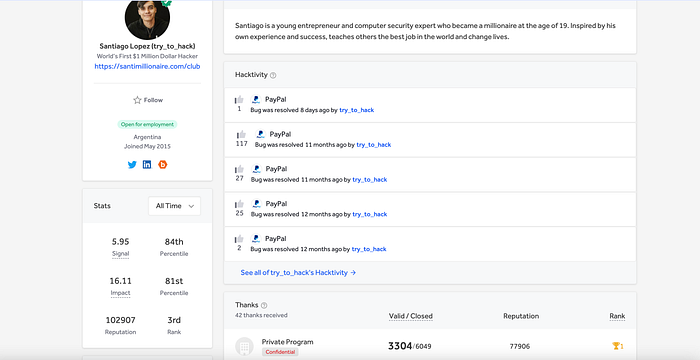Screen dimensions: 700x360
Task: Click try_to_hack link in the 2-vote entry
Action: tap(369, 249)
